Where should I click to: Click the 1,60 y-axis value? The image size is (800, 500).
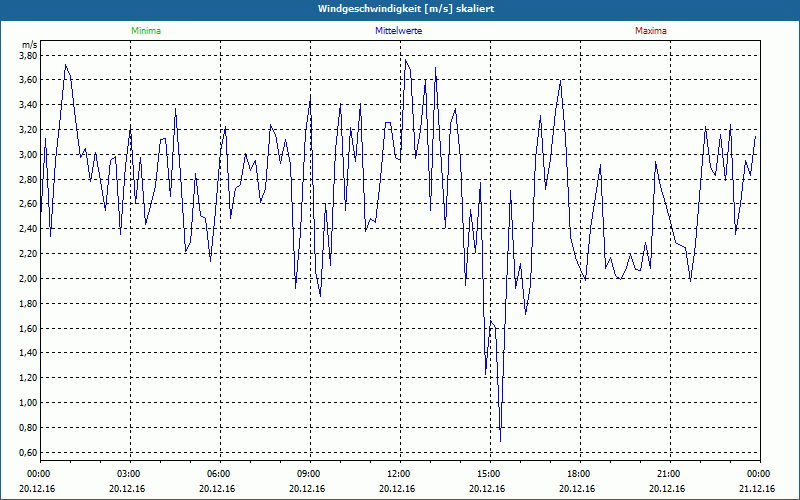click(x=29, y=329)
